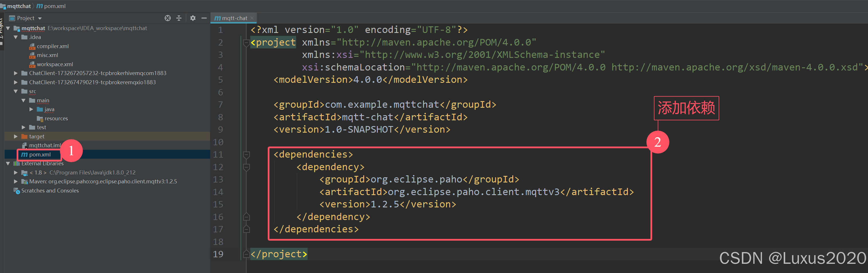
Task: Expand the target folder
Action: pos(15,136)
